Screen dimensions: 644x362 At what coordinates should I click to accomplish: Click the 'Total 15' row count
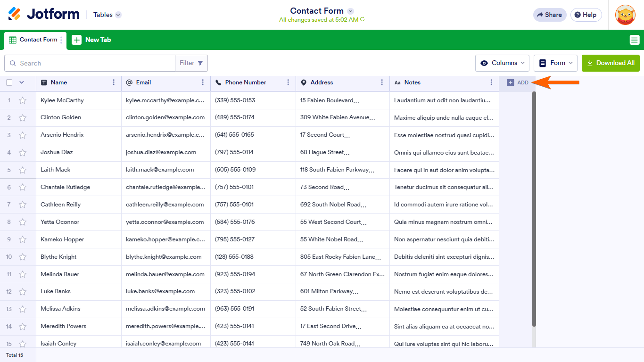coord(15,355)
